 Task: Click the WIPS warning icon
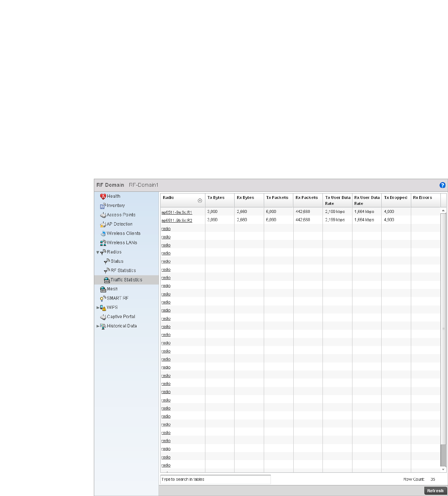coord(103,308)
